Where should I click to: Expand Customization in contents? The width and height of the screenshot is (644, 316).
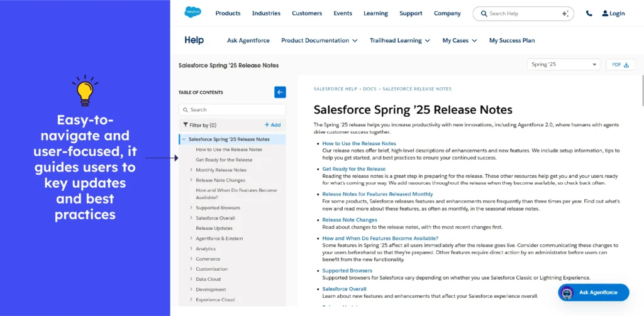(x=191, y=270)
